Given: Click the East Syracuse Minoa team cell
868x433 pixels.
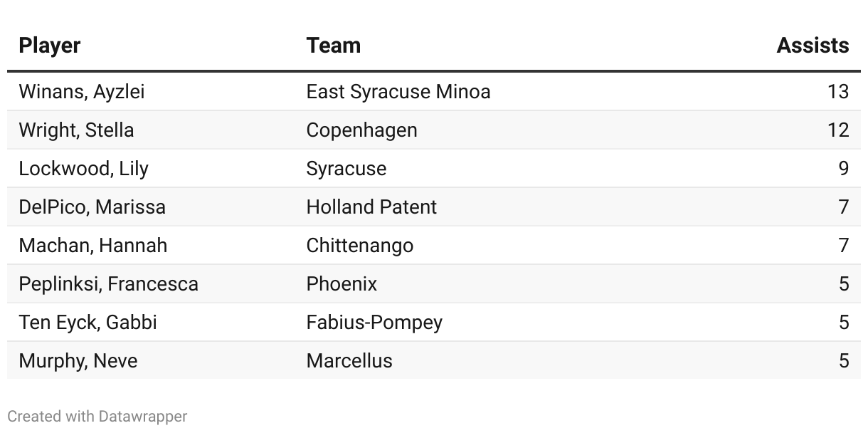Looking at the screenshot, I should coord(398,92).
